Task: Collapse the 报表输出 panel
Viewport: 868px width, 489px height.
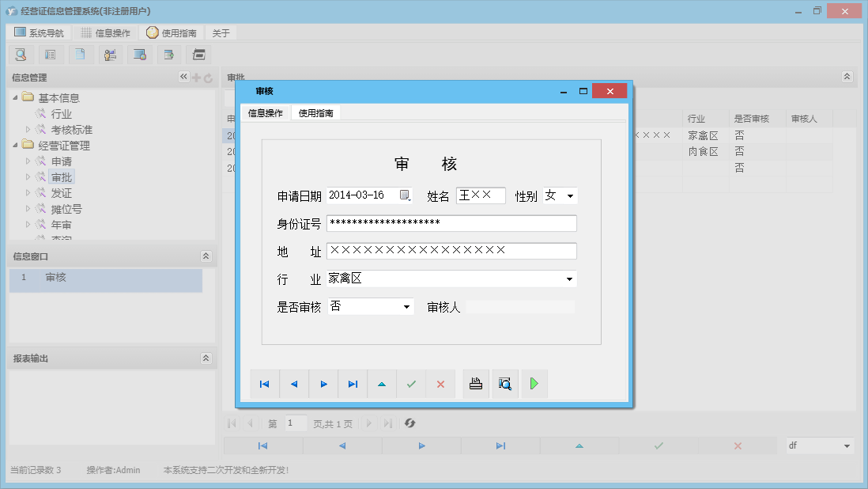Action: pyautogui.click(x=205, y=358)
